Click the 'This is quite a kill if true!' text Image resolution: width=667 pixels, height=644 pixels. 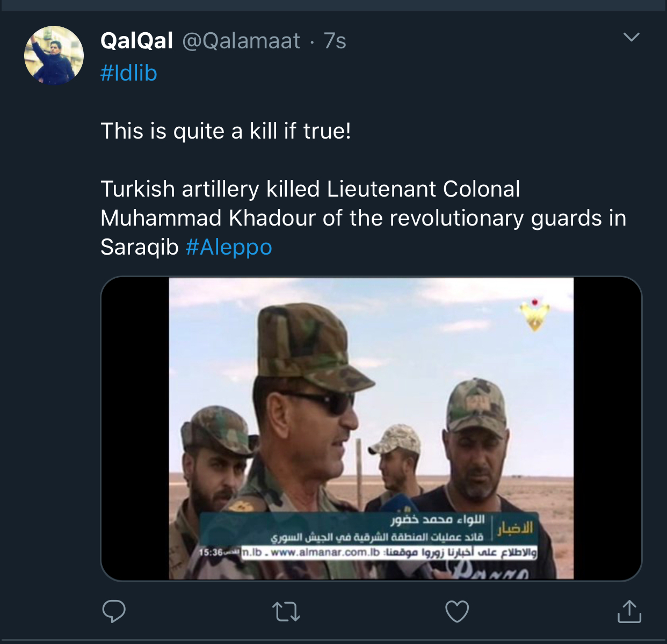pyautogui.click(x=226, y=131)
